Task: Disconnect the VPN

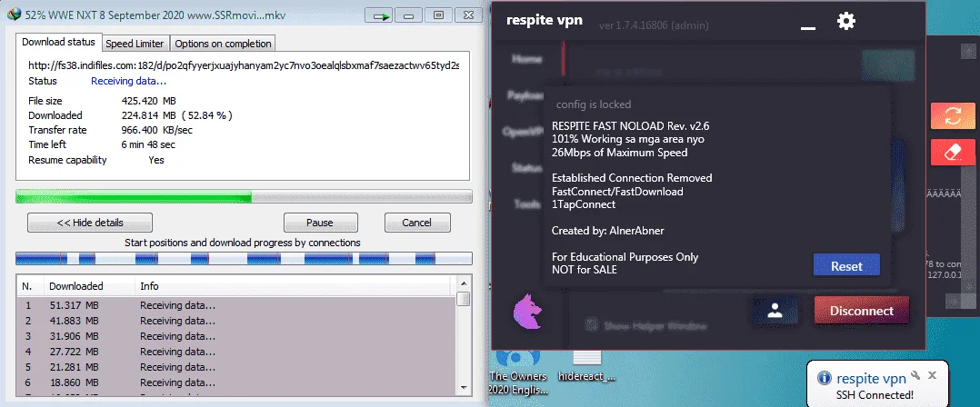Action: coord(861,310)
